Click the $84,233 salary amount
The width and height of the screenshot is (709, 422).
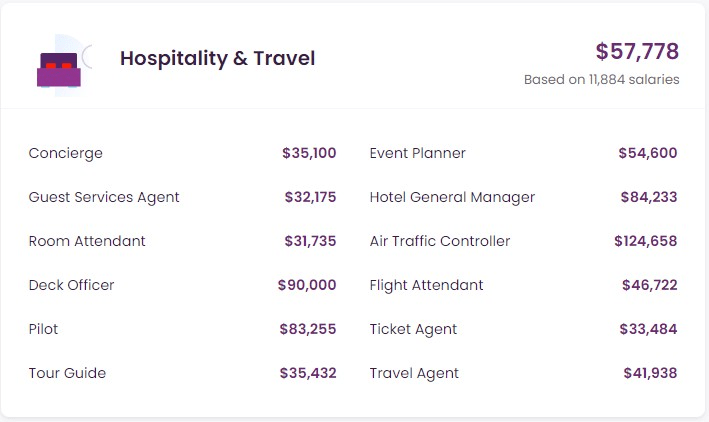coord(648,197)
